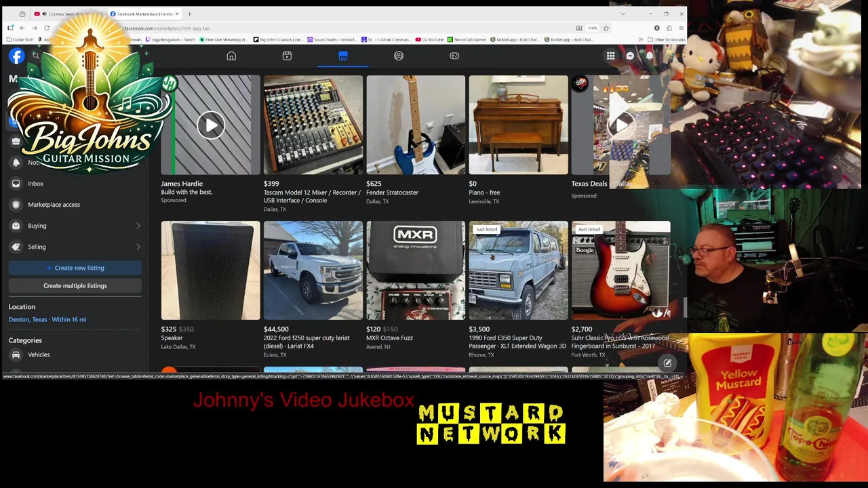This screenshot has height=488, width=868.
Task: Click the compose edit icon at bottom right
Action: click(667, 363)
